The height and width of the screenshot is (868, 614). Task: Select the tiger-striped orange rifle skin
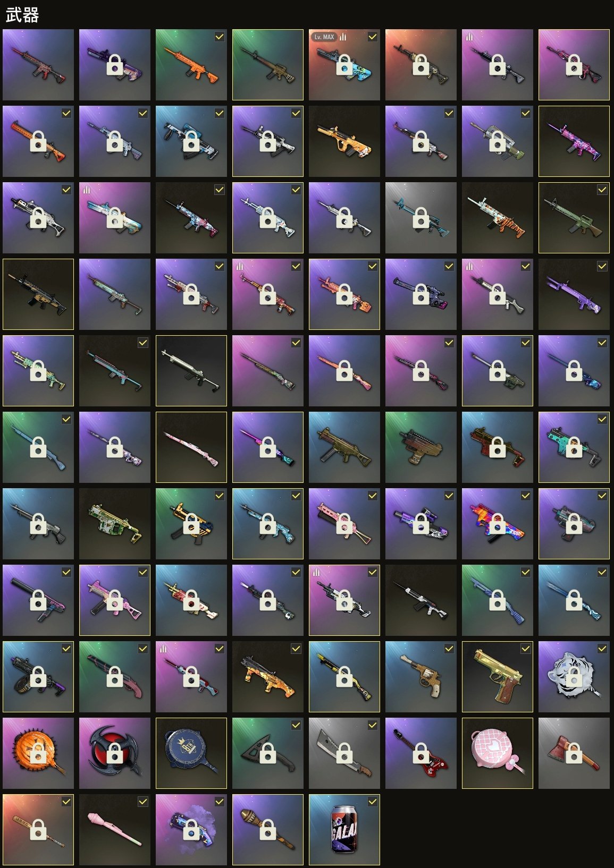tap(498, 218)
